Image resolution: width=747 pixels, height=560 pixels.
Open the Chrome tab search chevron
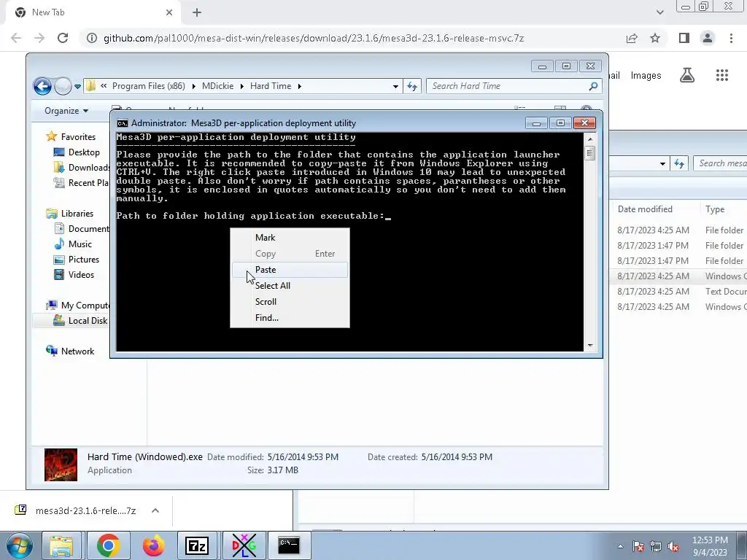point(659,12)
